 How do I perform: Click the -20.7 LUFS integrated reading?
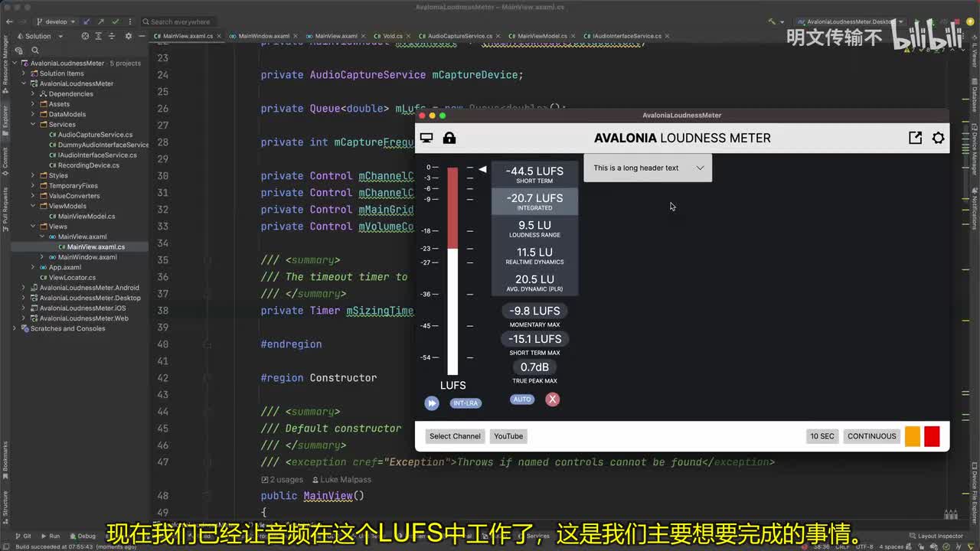[x=534, y=201]
